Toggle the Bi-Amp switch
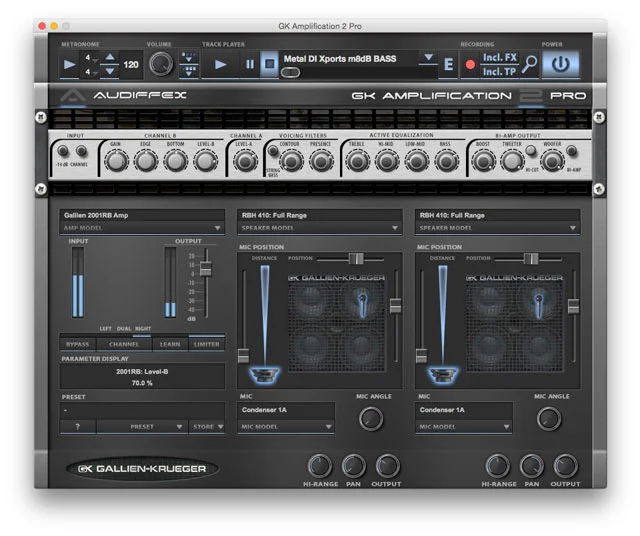The image size is (640, 536). pos(572,151)
